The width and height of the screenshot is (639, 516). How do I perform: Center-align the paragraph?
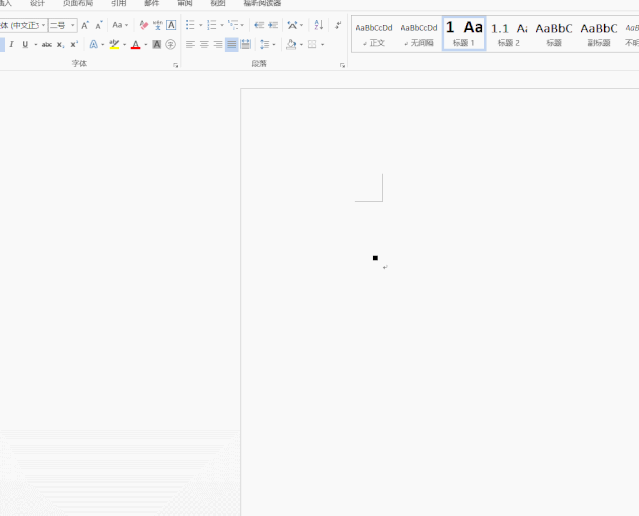[x=204, y=44]
